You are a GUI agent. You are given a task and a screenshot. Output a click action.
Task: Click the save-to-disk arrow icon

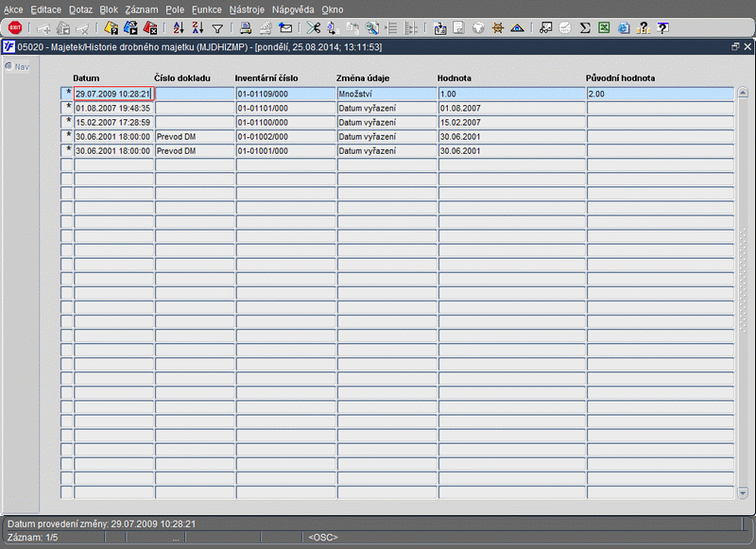[x=439, y=28]
